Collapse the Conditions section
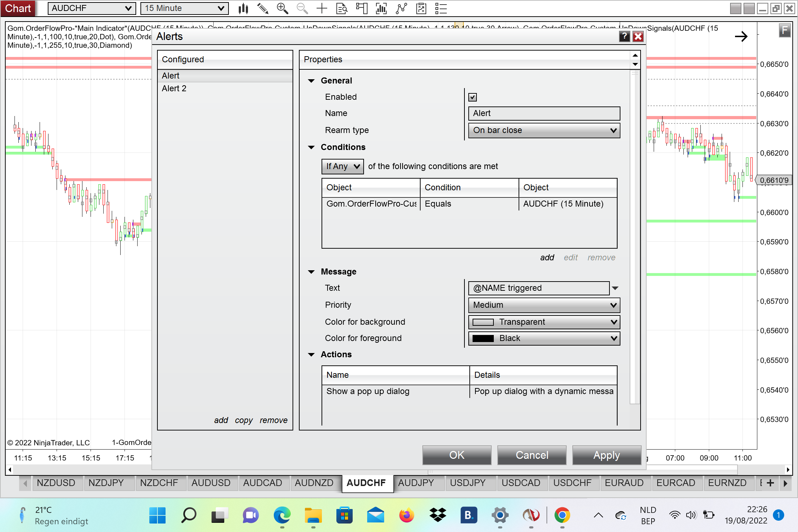This screenshot has width=798, height=532. click(311, 147)
